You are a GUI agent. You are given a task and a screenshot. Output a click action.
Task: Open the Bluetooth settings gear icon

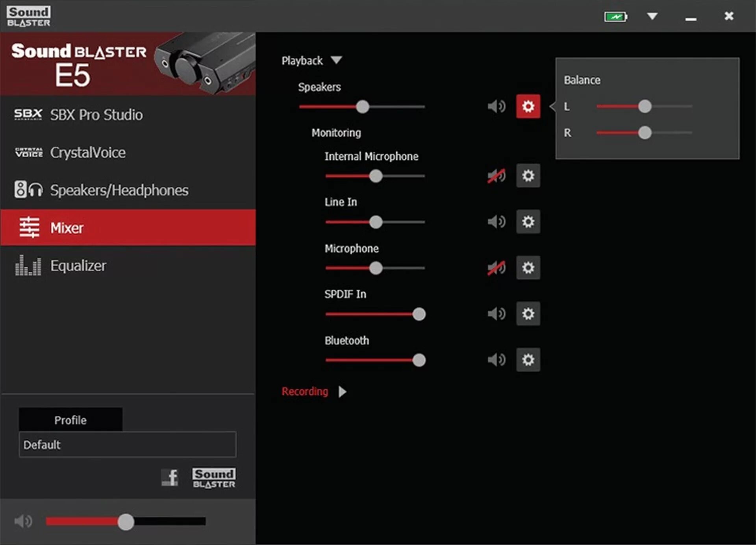tap(528, 360)
